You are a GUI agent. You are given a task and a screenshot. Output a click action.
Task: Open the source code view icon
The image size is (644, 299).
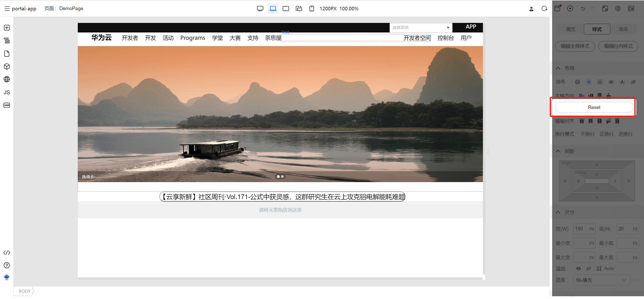pos(7,252)
